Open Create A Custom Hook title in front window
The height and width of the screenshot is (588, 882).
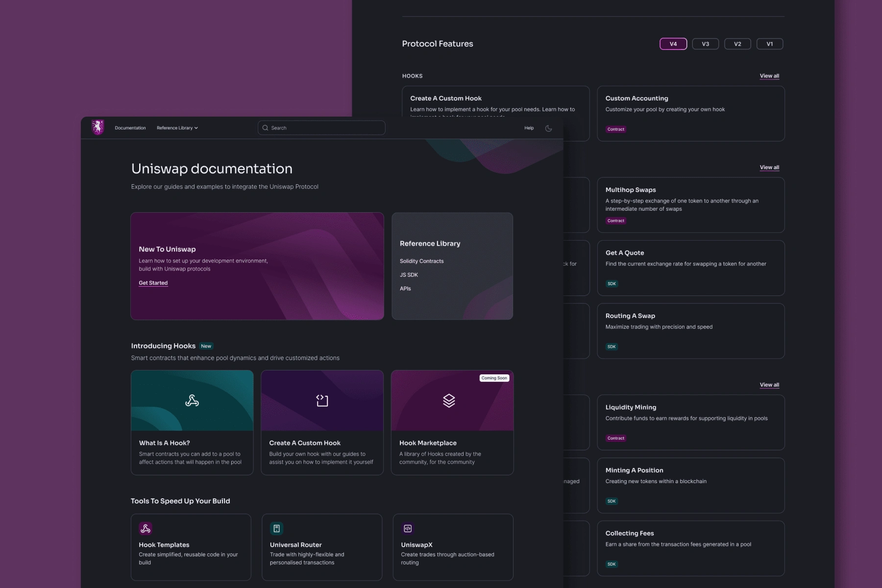(x=305, y=443)
